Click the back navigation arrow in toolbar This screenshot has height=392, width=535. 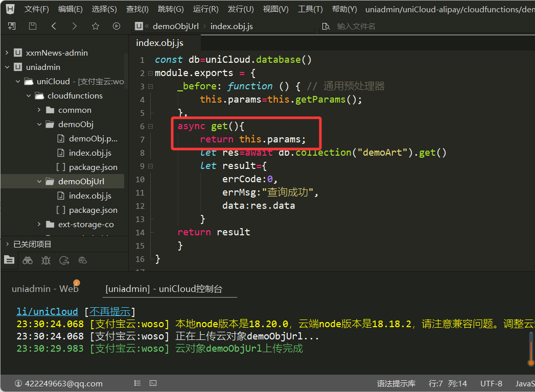54,26
